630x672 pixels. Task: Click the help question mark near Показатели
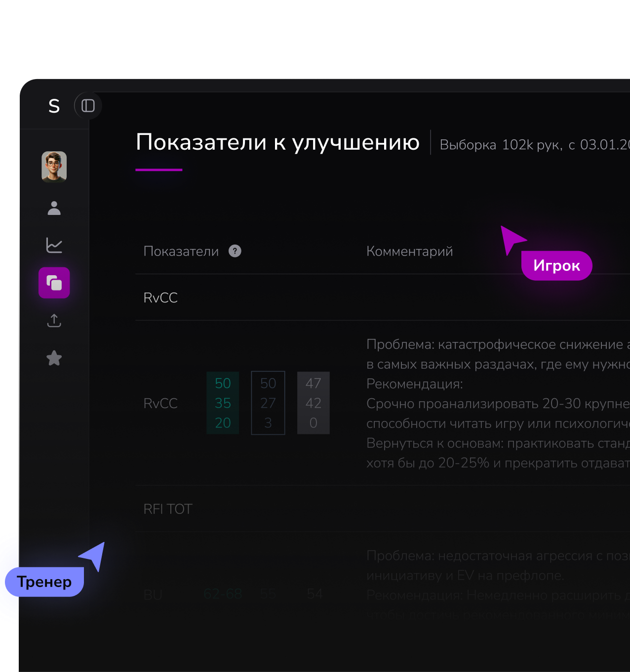(235, 252)
